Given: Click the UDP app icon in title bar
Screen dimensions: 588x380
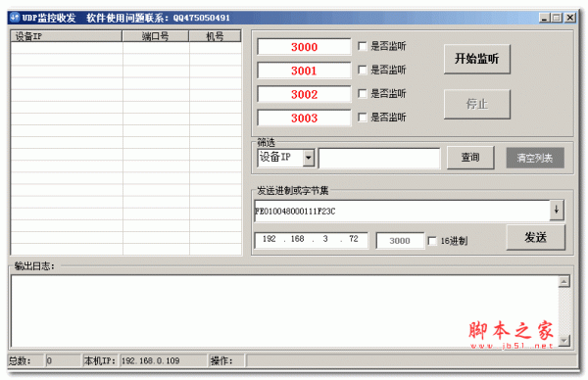Looking at the screenshot, I should (15, 18).
